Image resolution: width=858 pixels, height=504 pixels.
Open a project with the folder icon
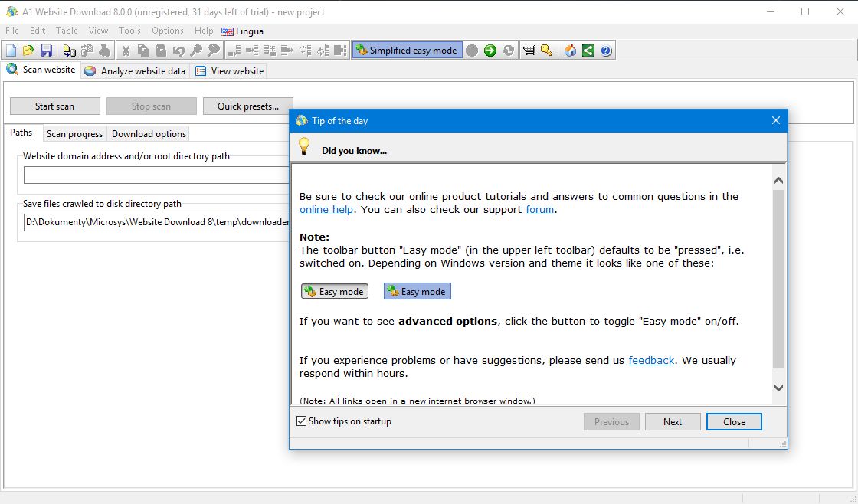click(x=28, y=51)
